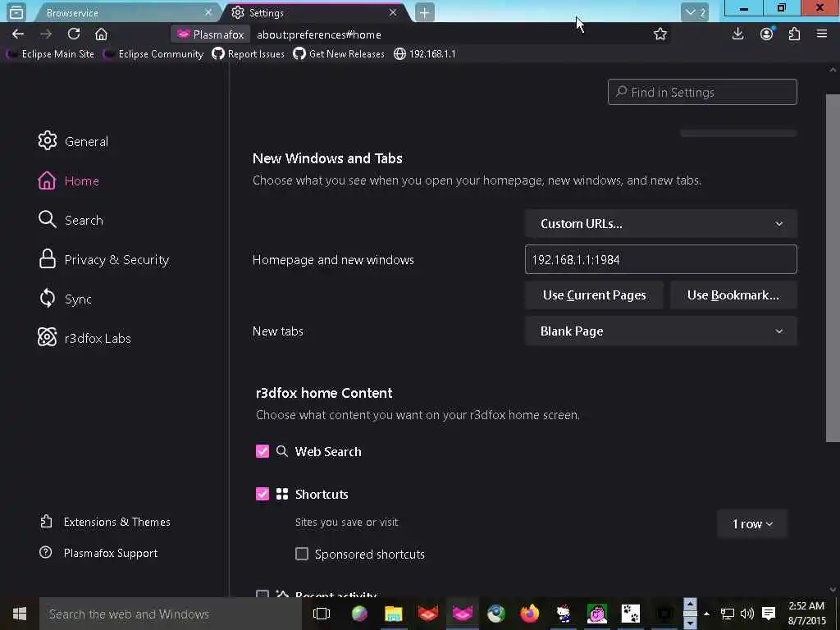Focus the Find in Settings field
Viewport: 840px width, 630px height.
[702, 92]
